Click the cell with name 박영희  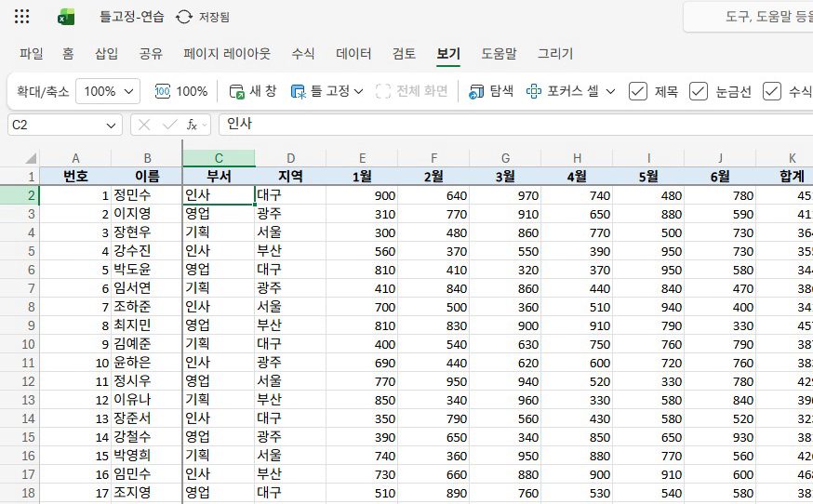coord(147,456)
